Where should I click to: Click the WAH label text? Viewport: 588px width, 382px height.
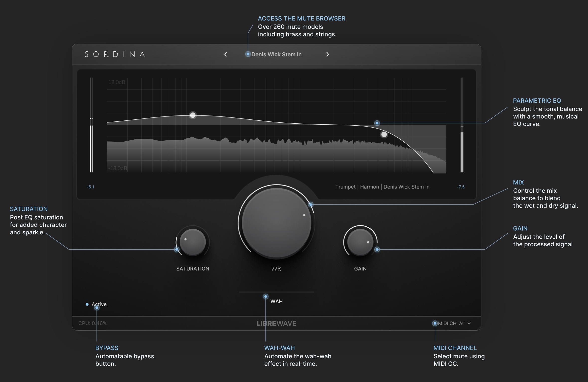click(276, 301)
